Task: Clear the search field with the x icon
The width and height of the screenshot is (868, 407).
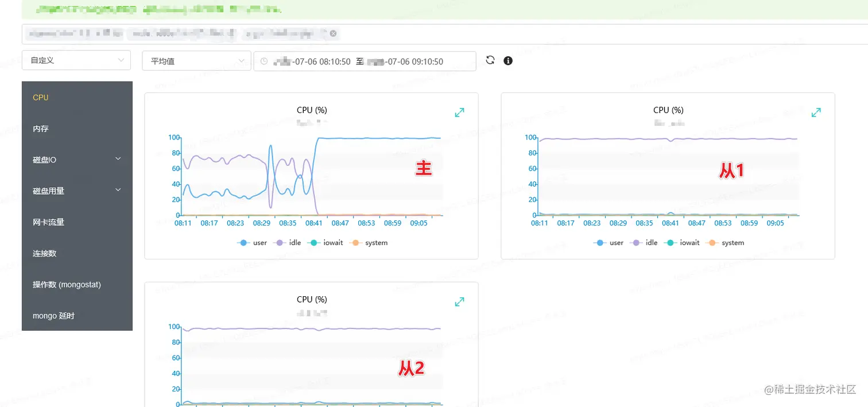Action: (333, 34)
